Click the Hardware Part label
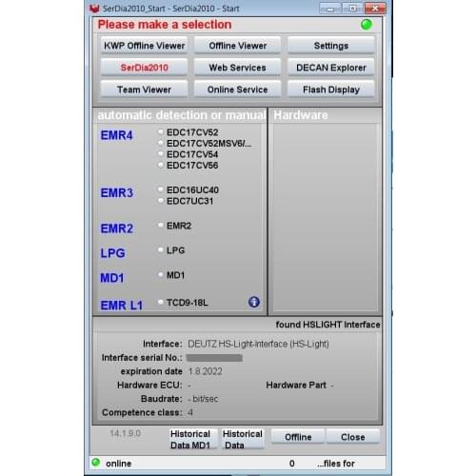 (296, 385)
